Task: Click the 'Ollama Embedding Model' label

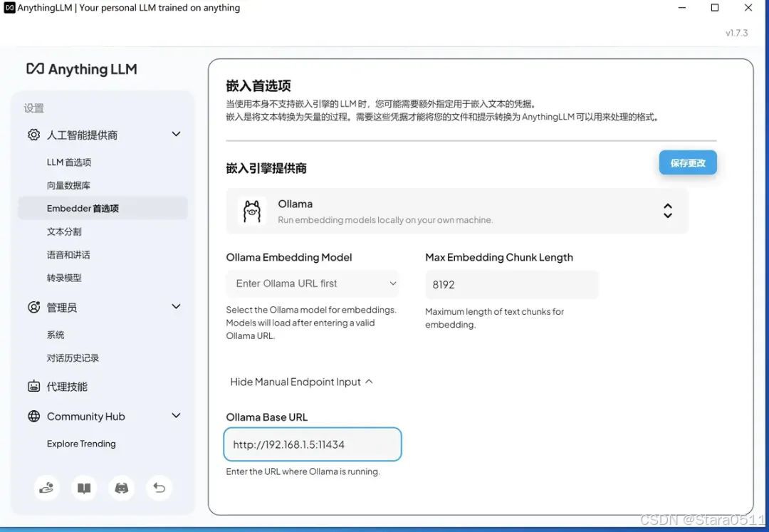Action: click(x=289, y=257)
